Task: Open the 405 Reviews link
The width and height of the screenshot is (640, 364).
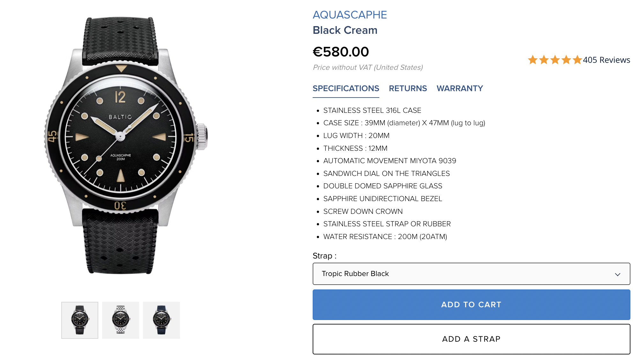Action: pos(606,60)
